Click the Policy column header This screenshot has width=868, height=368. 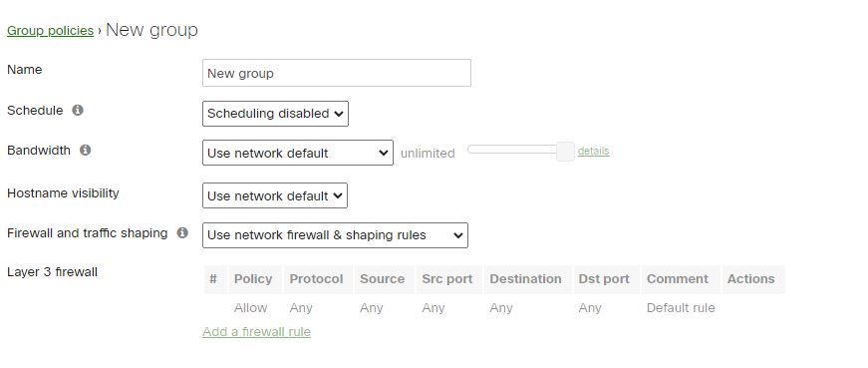[x=255, y=279]
